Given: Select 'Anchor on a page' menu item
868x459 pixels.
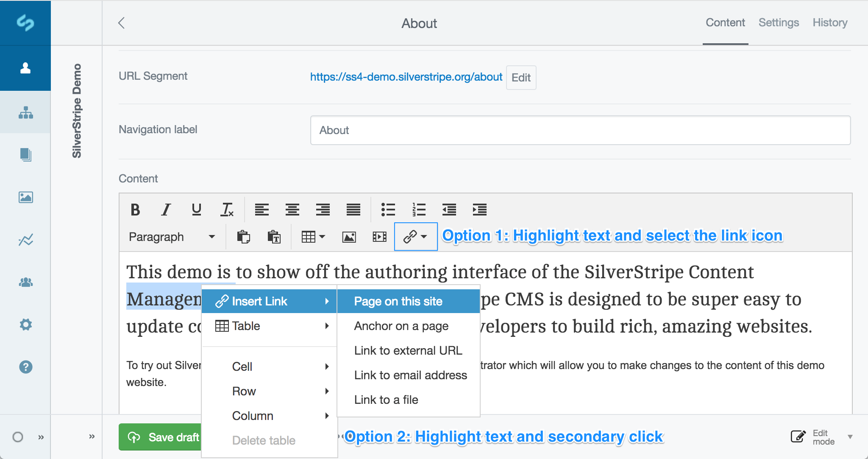Looking at the screenshot, I should (401, 326).
